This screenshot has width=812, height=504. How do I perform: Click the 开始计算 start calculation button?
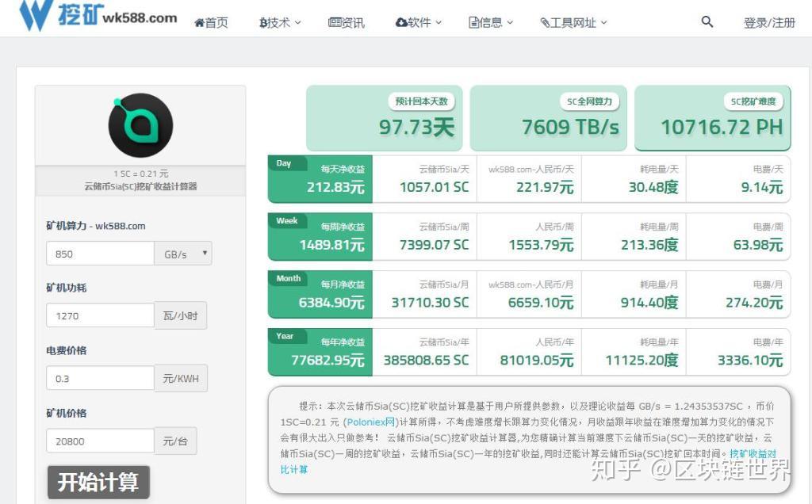[x=98, y=483]
